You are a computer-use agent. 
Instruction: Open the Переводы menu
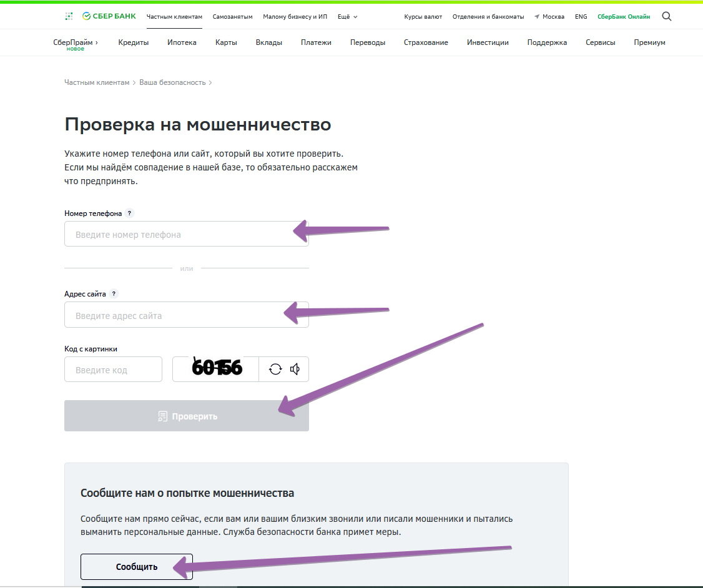368,42
